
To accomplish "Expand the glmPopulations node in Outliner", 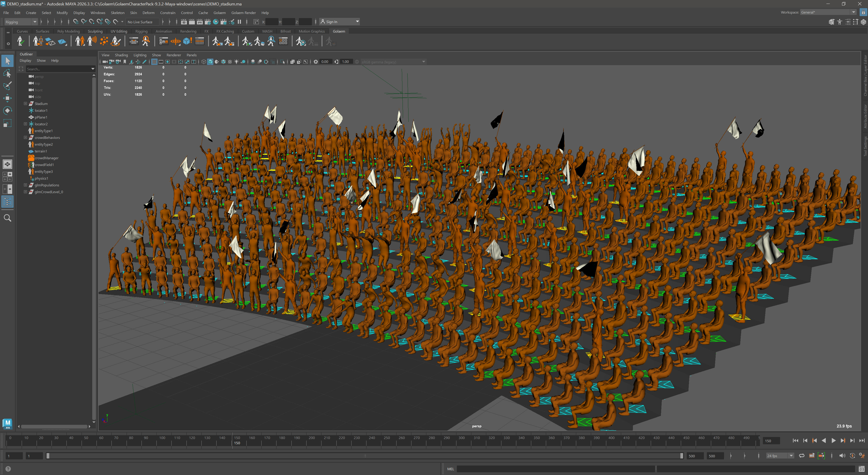I will (x=25, y=185).
